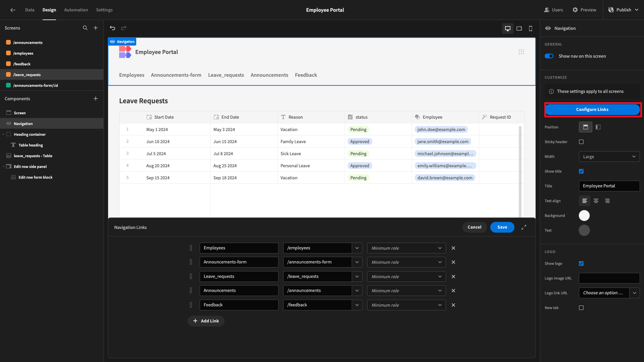Click the back arrow icon
This screenshot has width=644, height=362.
(x=13, y=10)
